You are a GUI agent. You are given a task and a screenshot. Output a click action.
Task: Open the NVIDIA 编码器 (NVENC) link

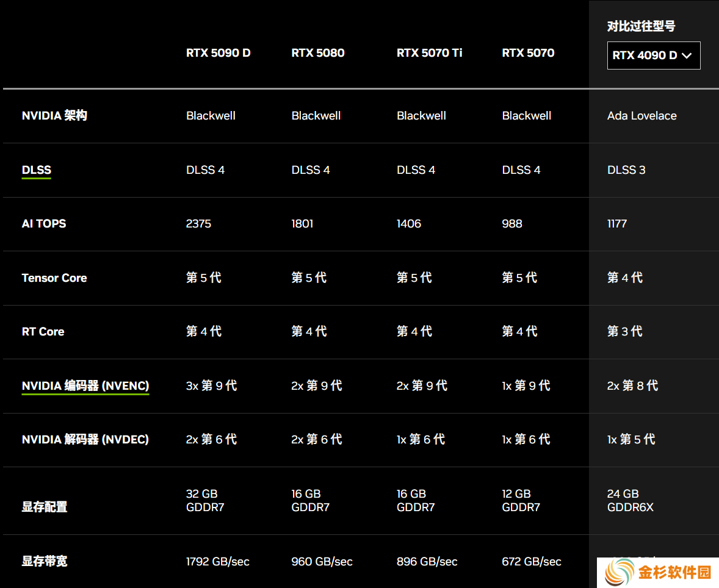click(x=85, y=386)
